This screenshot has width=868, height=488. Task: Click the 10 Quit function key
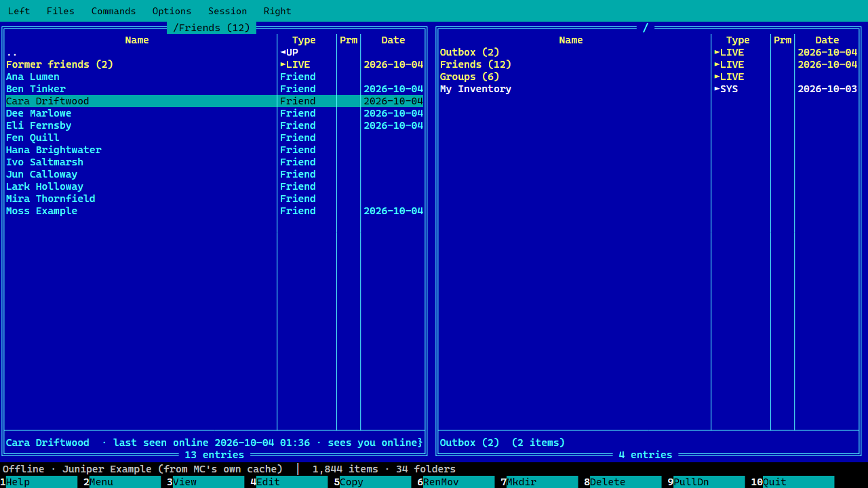(x=792, y=482)
